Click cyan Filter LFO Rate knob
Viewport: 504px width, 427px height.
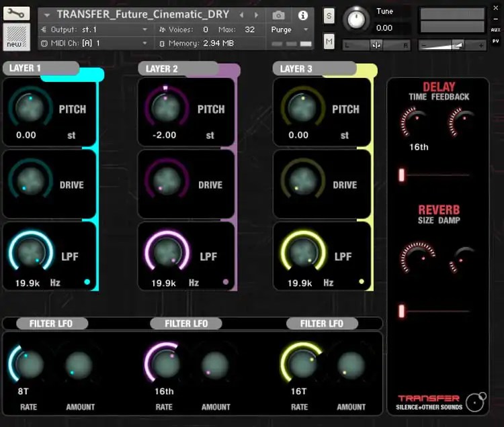click(x=29, y=365)
